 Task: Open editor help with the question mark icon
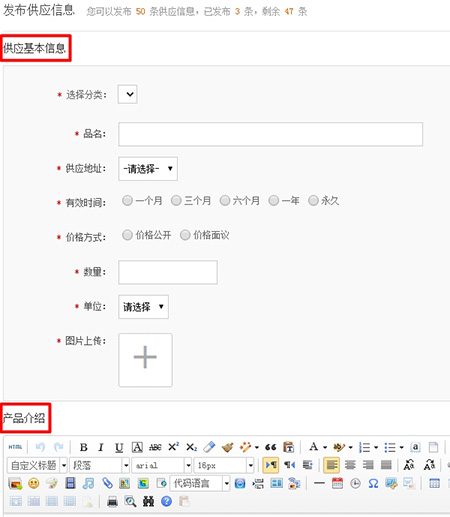coord(166,501)
